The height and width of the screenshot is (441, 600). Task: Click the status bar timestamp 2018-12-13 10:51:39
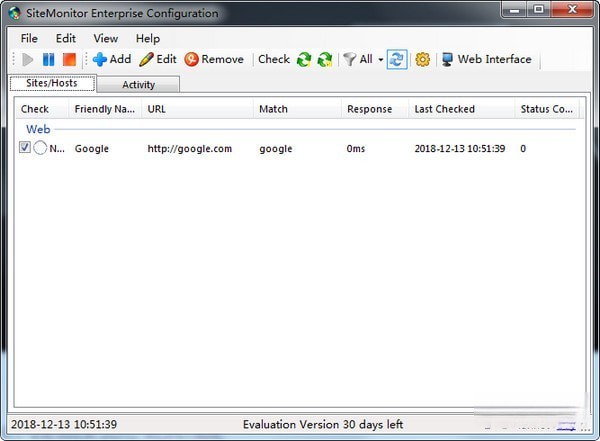click(x=64, y=424)
